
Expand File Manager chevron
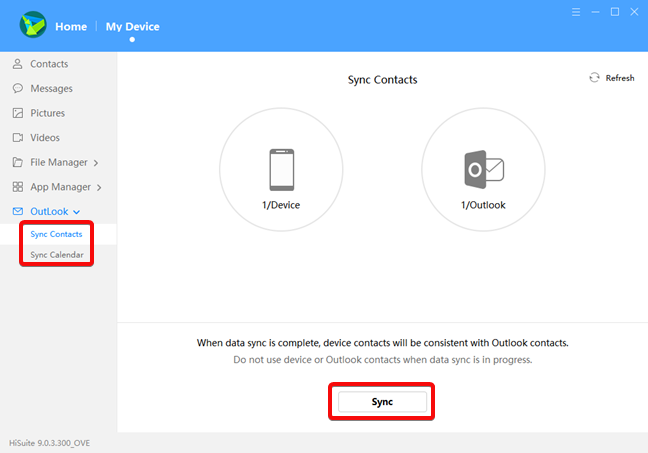coord(96,163)
